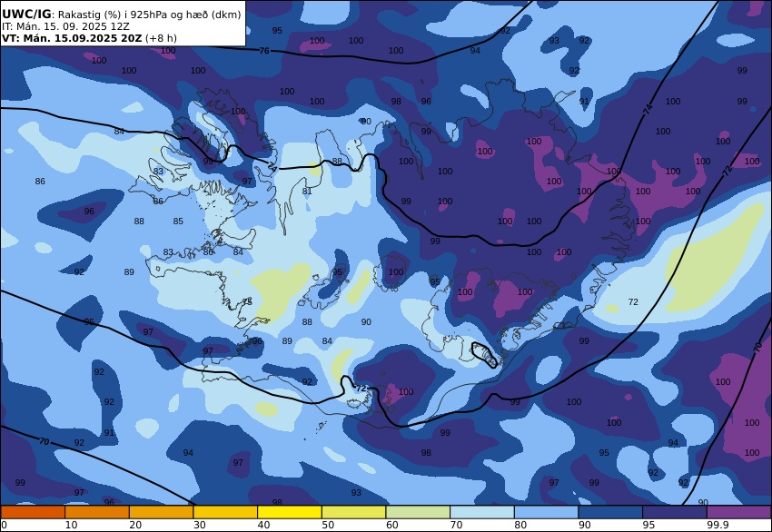Screen dimensions: 772x532
Task: Click the pale blue 70–80 color scale segment
Action: click(x=482, y=512)
